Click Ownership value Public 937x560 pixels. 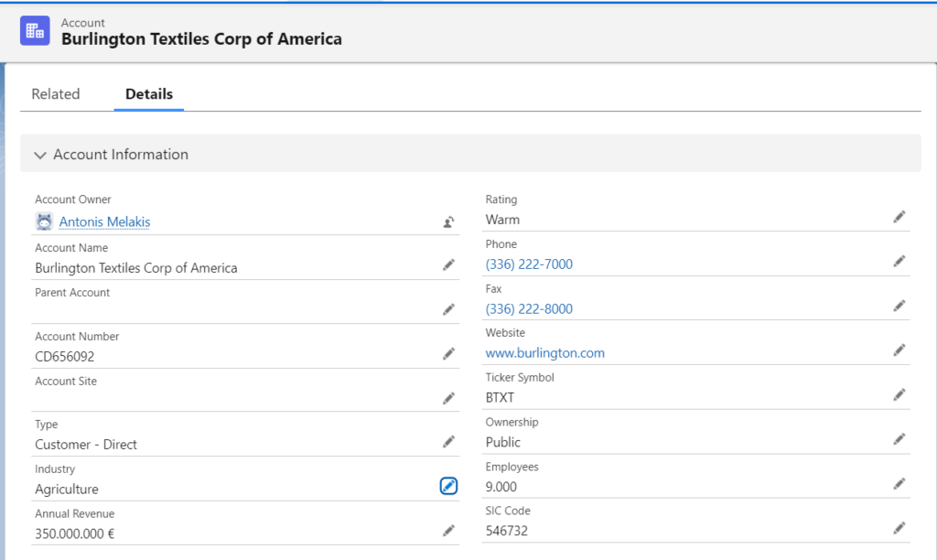502,442
